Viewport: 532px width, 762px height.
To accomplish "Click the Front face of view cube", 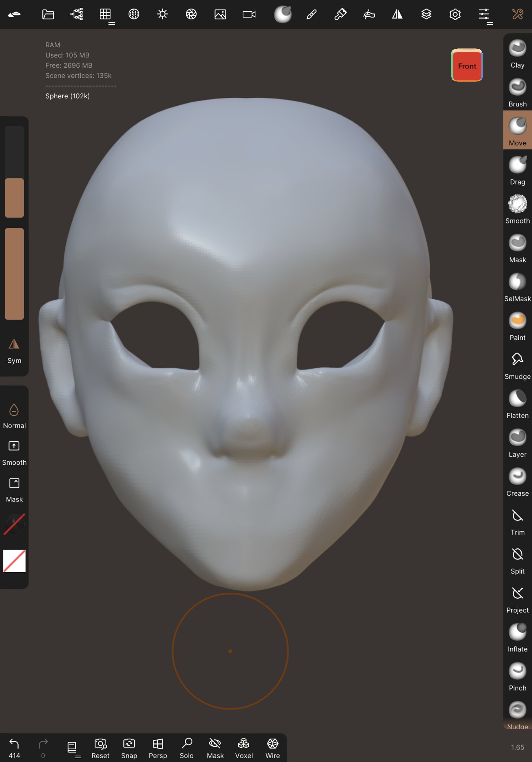I will (x=467, y=66).
